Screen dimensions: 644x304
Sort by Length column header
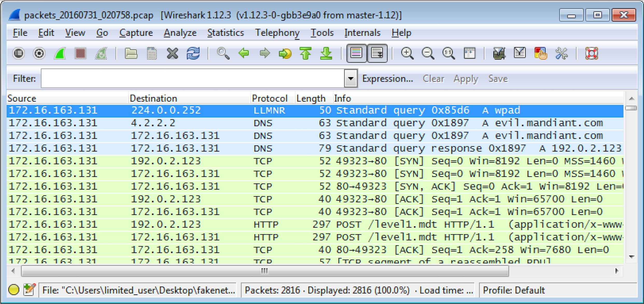click(314, 98)
